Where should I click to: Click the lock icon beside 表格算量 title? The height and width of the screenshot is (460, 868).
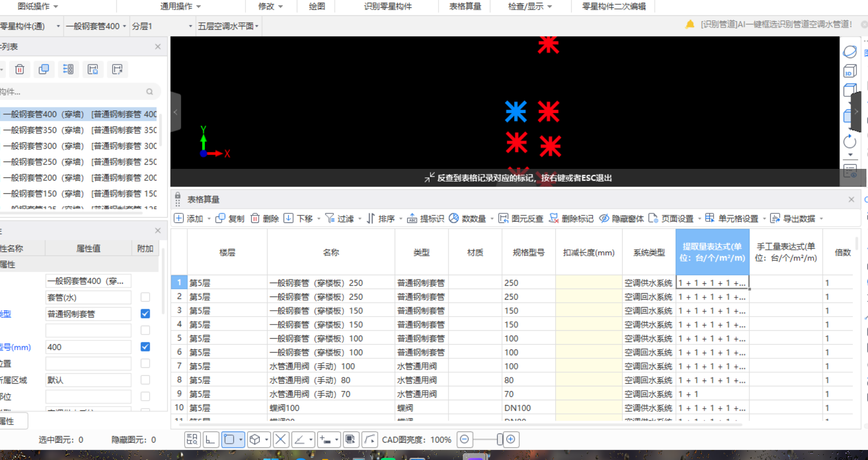coord(178,196)
